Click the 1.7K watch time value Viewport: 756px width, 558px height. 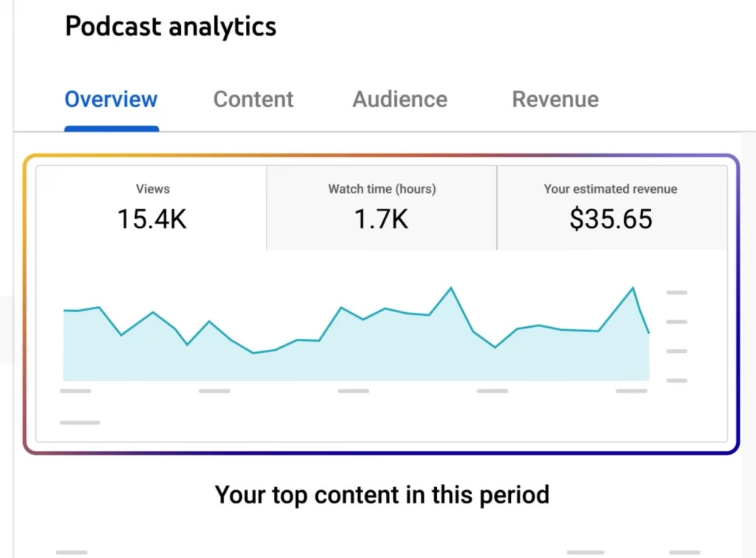(382, 219)
